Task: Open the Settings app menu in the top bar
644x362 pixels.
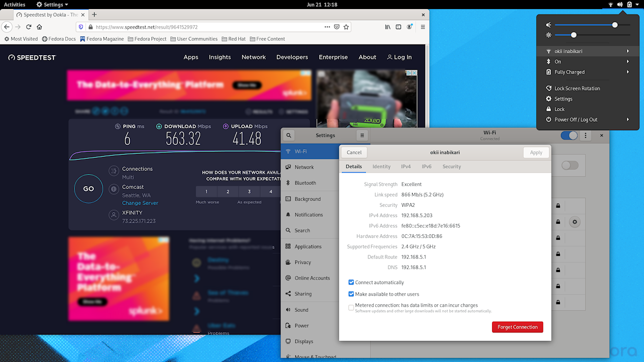Action: pyautogui.click(x=52, y=5)
